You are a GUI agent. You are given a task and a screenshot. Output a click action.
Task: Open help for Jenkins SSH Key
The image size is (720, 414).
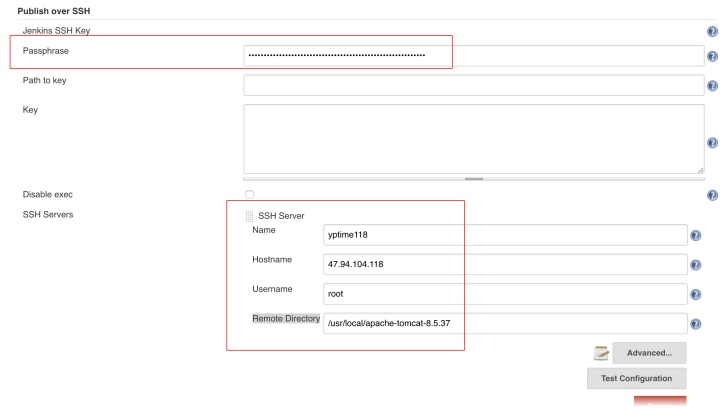tap(712, 32)
